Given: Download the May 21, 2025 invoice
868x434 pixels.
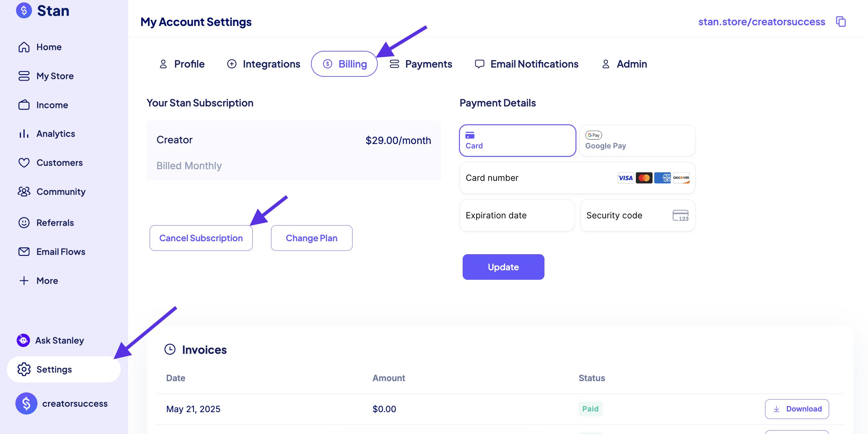Looking at the screenshot, I should pos(797,409).
